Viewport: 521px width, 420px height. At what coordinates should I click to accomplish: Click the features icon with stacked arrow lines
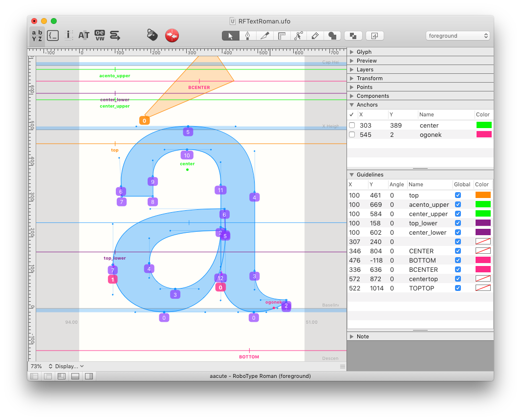115,35
